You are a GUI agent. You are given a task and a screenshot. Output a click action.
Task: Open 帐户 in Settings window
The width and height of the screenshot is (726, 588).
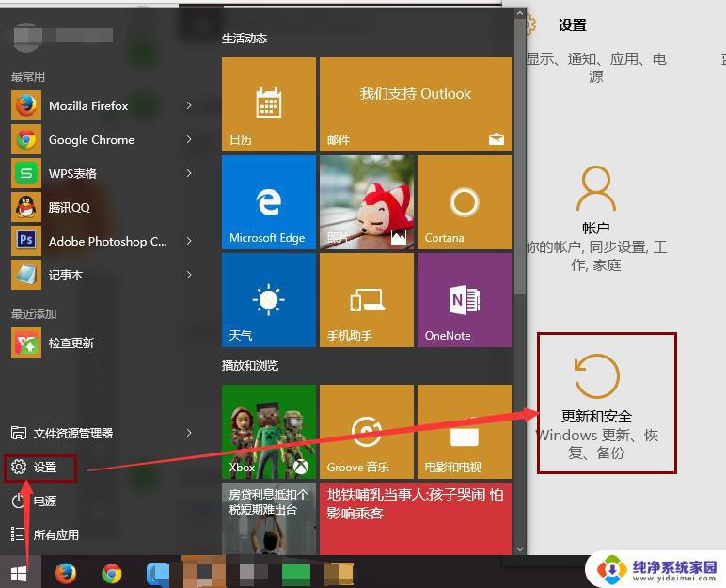596,217
